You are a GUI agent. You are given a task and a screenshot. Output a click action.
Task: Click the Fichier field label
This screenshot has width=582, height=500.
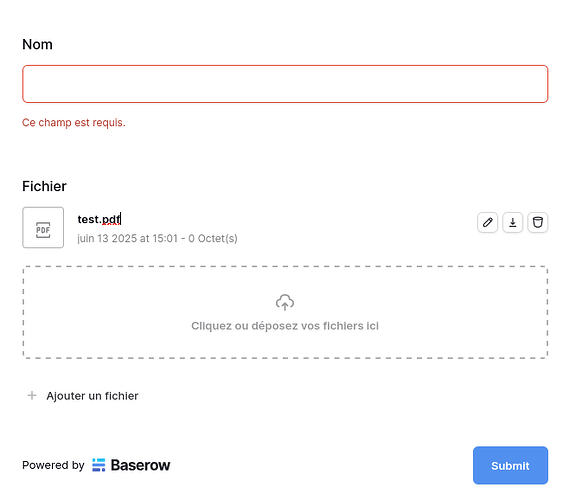44,186
